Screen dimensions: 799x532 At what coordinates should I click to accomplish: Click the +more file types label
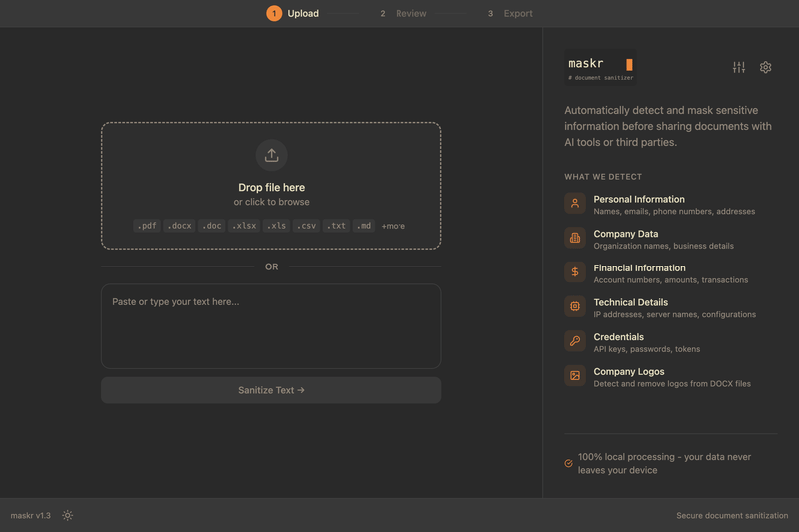tap(394, 226)
